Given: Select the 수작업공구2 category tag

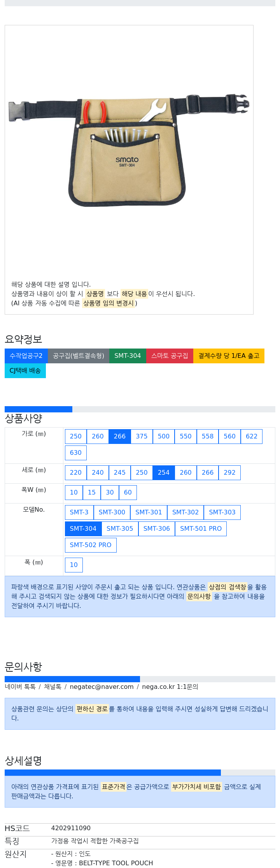Looking at the screenshot, I should click(26, 356).
